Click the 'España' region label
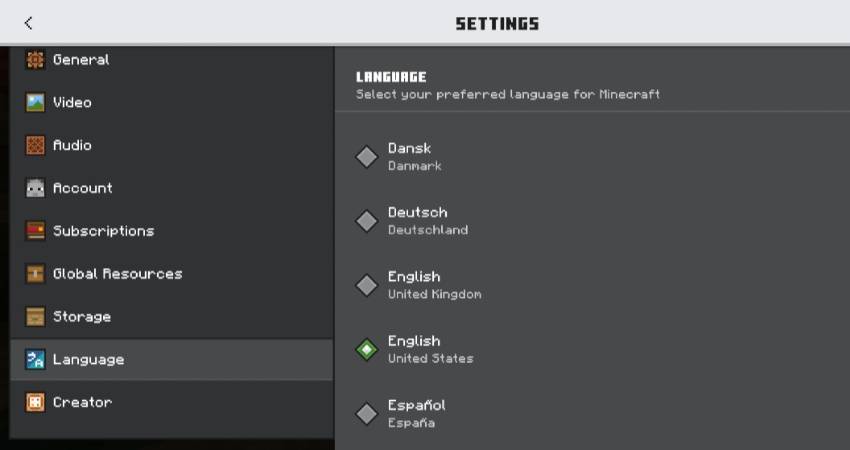 [411, 423]
